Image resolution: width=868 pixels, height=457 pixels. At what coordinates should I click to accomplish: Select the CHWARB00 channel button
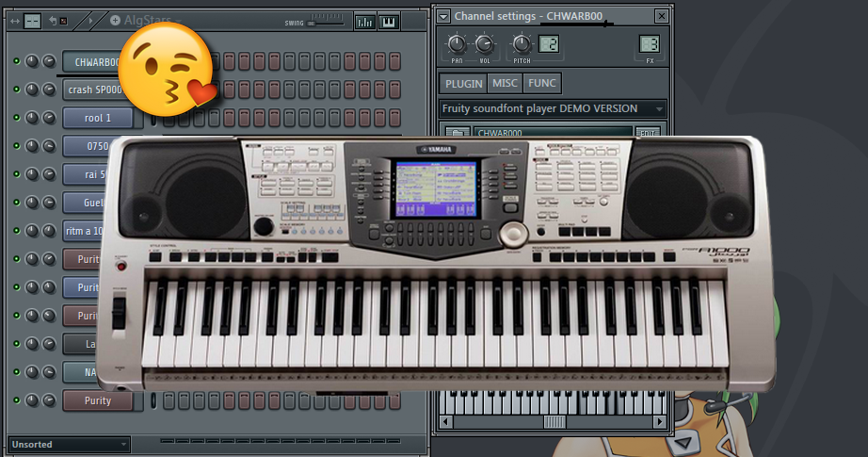(92, 62)
